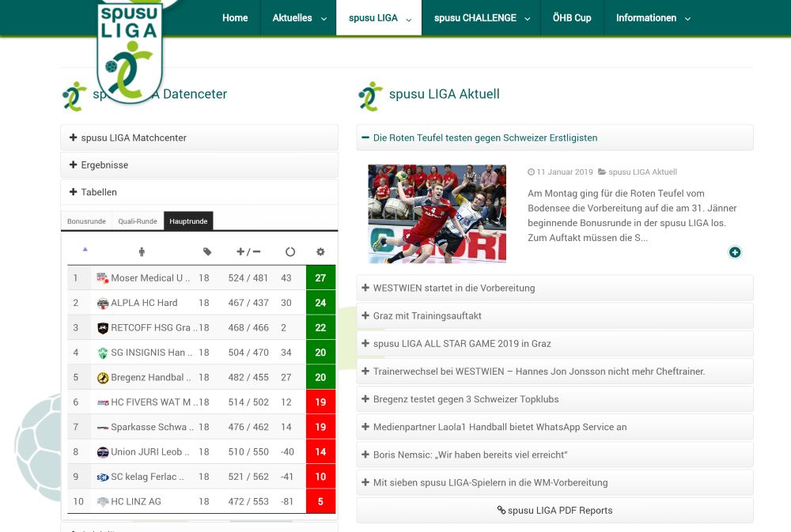Viewport: 791px width, 532px height.
Task: Open the gear settings icon in table header
Action: (320, 251)
